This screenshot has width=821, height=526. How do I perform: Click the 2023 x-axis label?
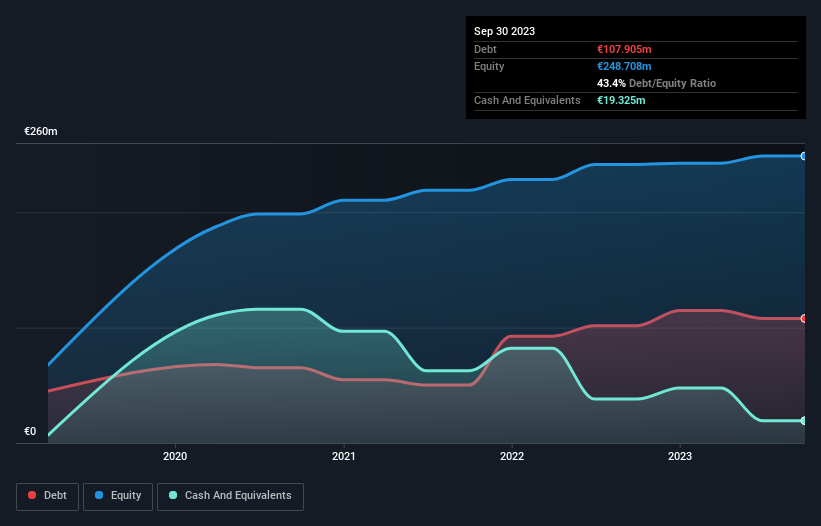(x=680, y=456)
